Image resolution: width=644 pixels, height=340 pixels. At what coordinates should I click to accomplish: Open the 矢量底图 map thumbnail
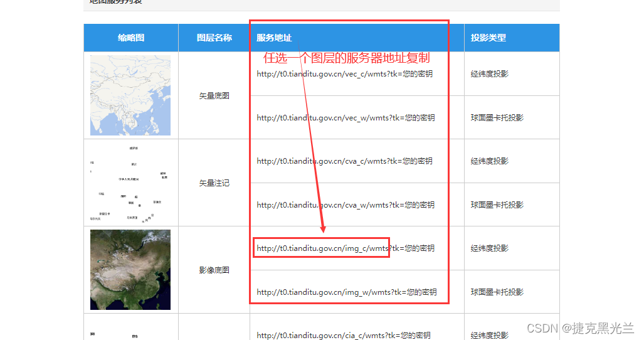[x=130, y=95]
